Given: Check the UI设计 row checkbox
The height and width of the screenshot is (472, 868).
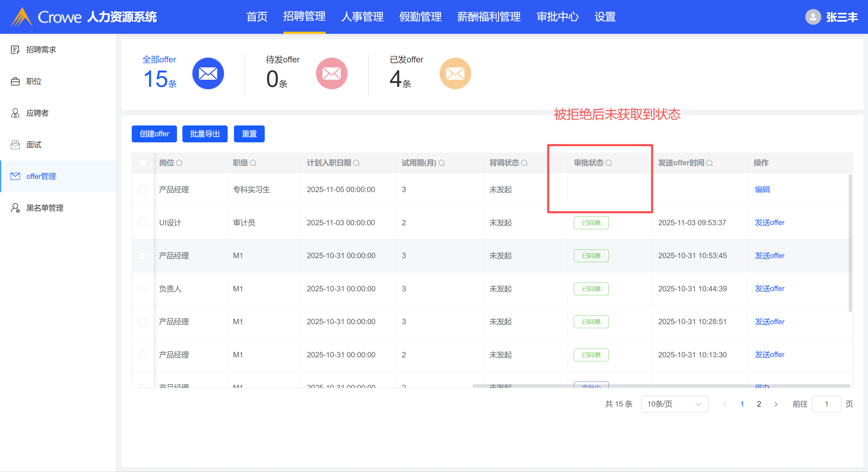Looking at the screenshot, I should pos(143,223).
